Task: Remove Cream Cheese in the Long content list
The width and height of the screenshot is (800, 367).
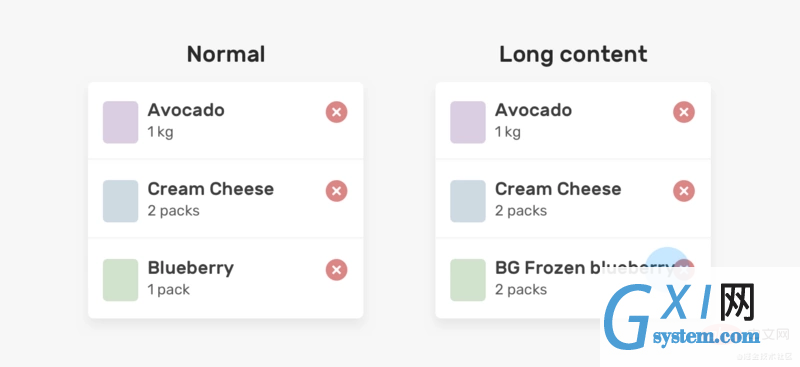Action: point(684,191)
